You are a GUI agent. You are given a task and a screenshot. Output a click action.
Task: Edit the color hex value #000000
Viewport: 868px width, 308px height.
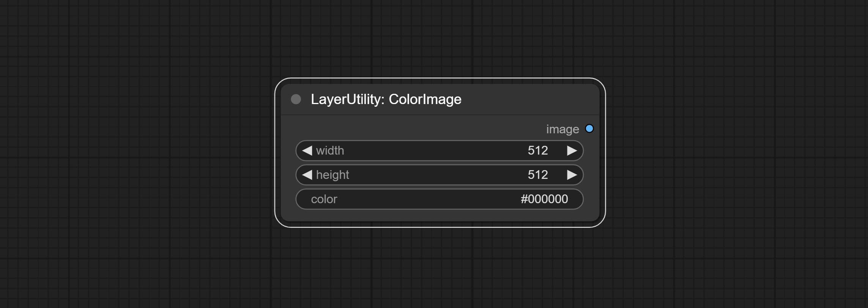[544, 199]
